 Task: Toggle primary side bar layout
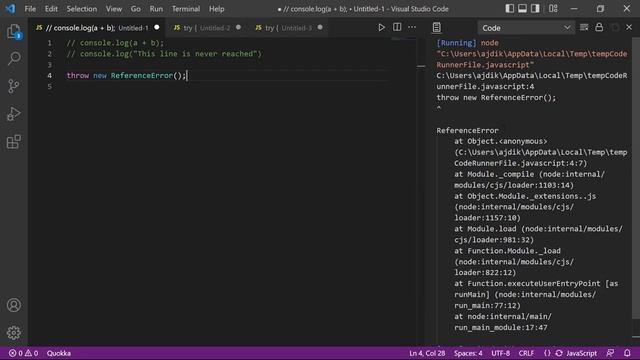point(509,9)
